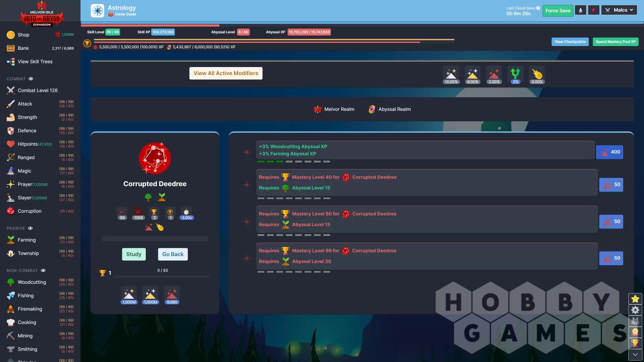Screen dimensions: 644x362
Task: Click the Force Save button
Action: [x=558, y=10]
